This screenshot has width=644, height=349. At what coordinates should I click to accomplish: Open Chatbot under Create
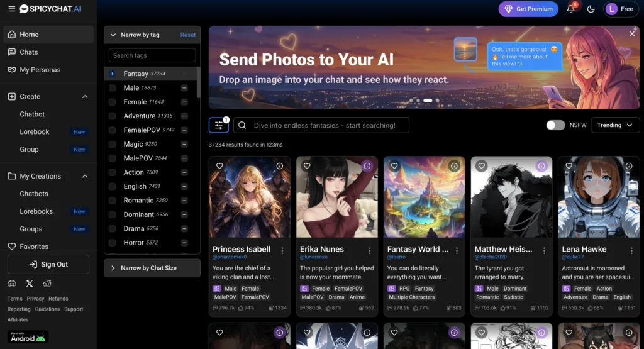(x=32, y=114)
